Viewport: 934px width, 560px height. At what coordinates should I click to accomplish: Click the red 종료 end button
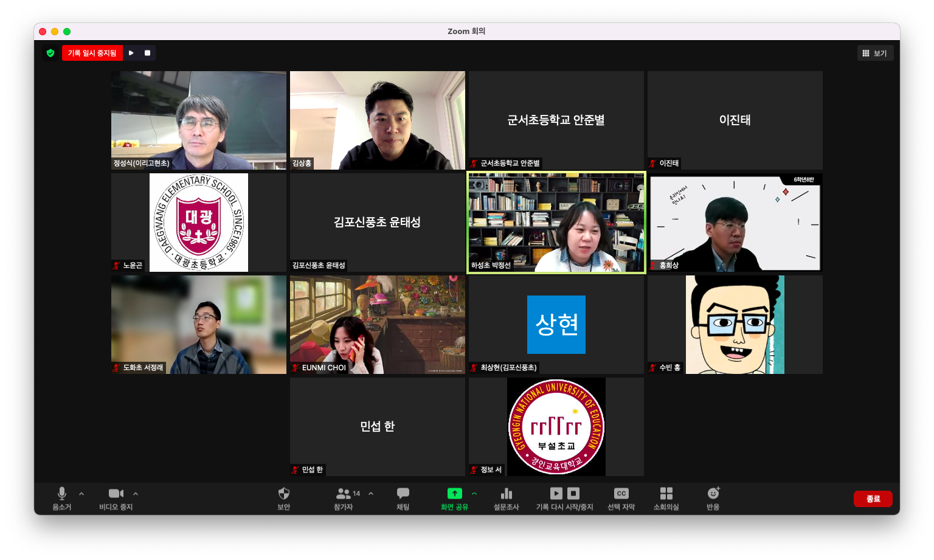click(873, 499)
